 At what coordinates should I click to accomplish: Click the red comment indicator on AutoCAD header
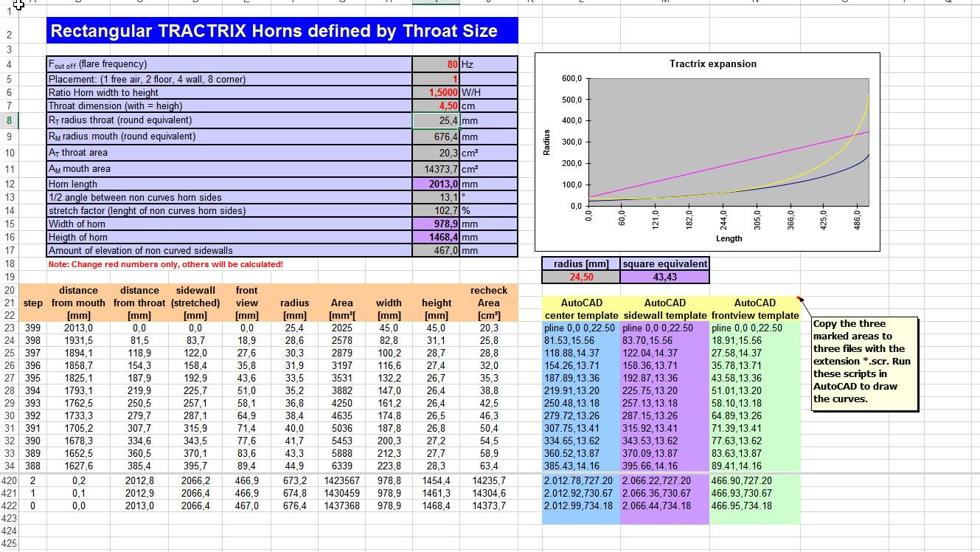799,299
